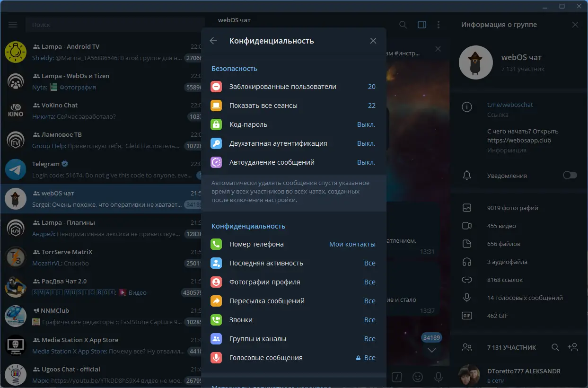
Task: Open Автоудаление сообщений setting
Action: (293, 162)
